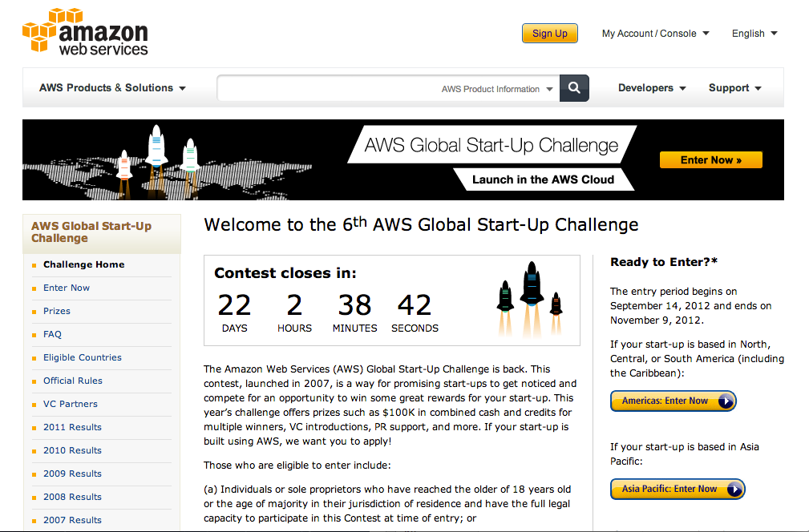Click the 'Those who are eligible to enter include:' text
Screen dimensions: 809x532
(x=297, y=465)
